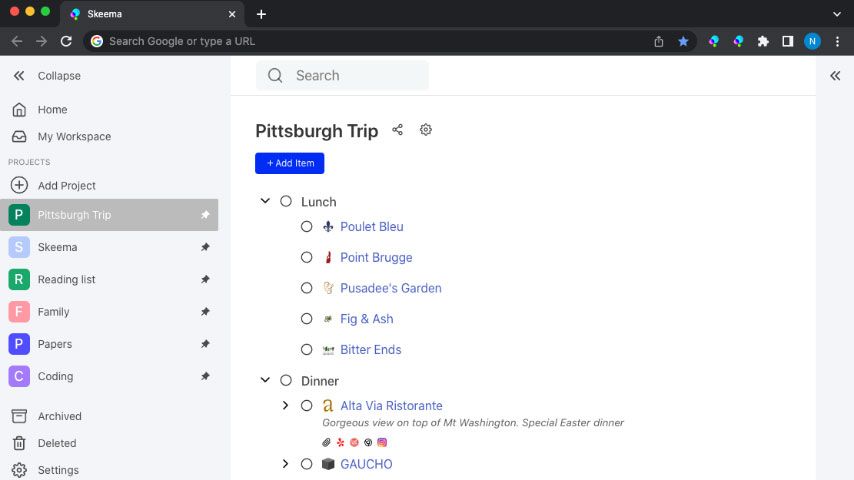Screen dimensions: 854x480
Task: Click the Instagram icon under Alta Via
Action: [x=382, y=442]
